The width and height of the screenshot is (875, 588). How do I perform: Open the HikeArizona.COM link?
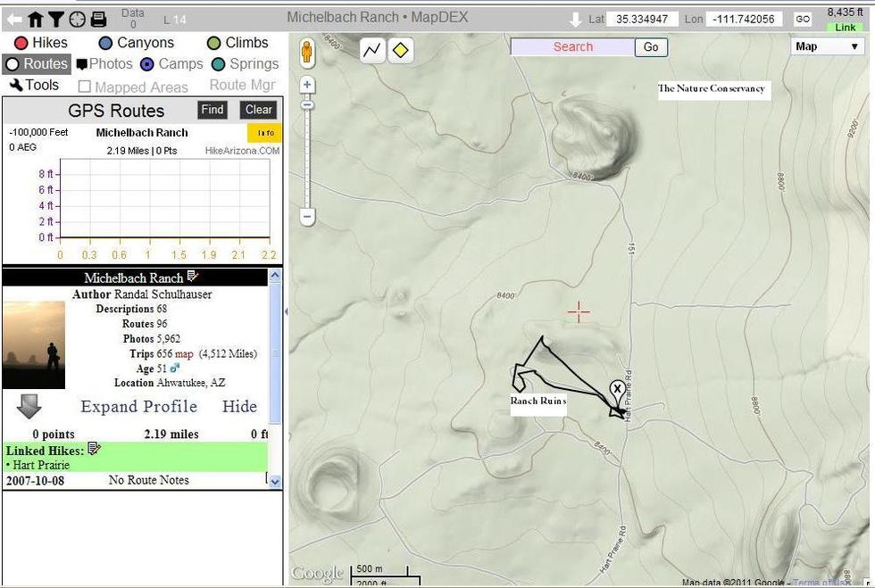(242, 151)
